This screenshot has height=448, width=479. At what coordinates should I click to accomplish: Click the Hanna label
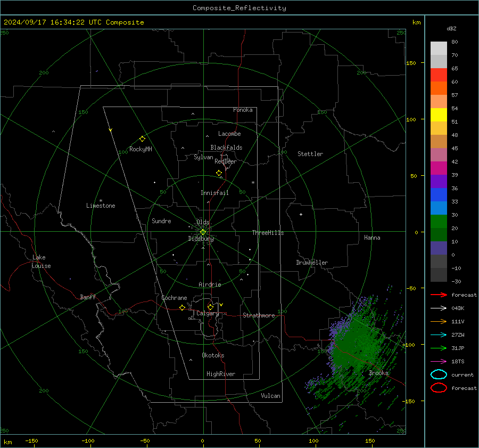pyautogui.click(x=372, y=238)
